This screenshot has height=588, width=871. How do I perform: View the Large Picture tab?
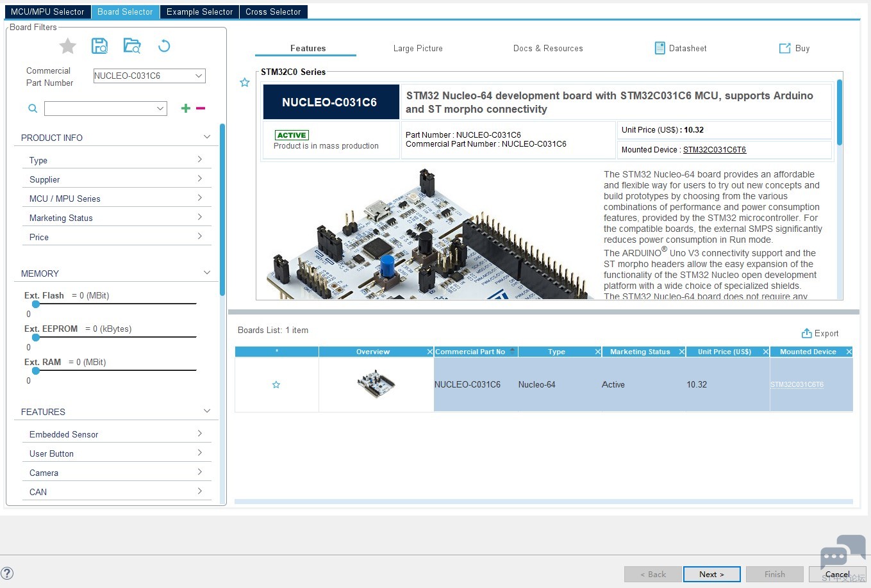pos(418,48)
